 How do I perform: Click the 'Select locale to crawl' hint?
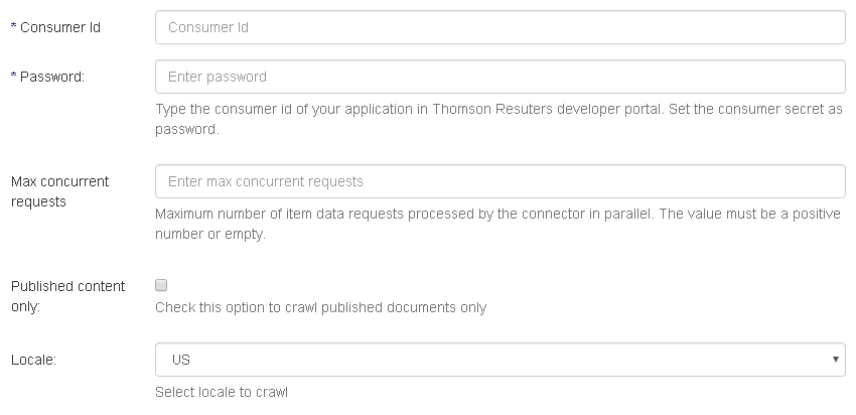221,391
